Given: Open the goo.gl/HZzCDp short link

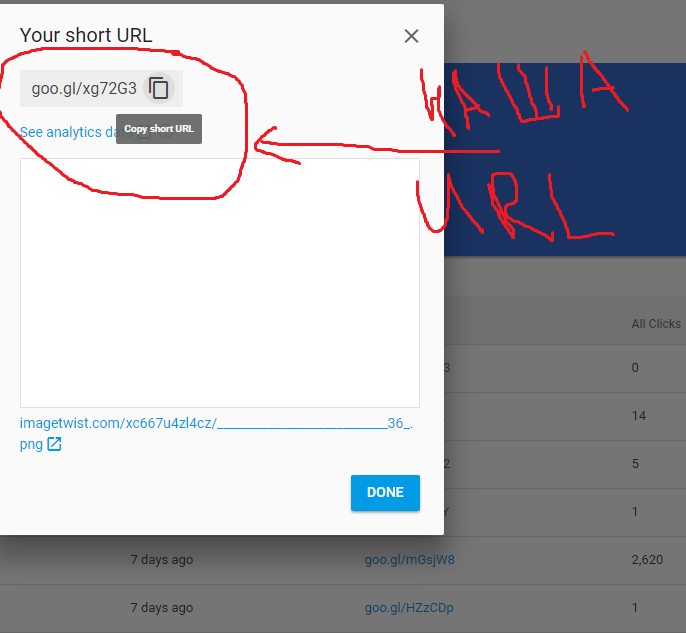Looking at the screenshot, I should 409,608.
